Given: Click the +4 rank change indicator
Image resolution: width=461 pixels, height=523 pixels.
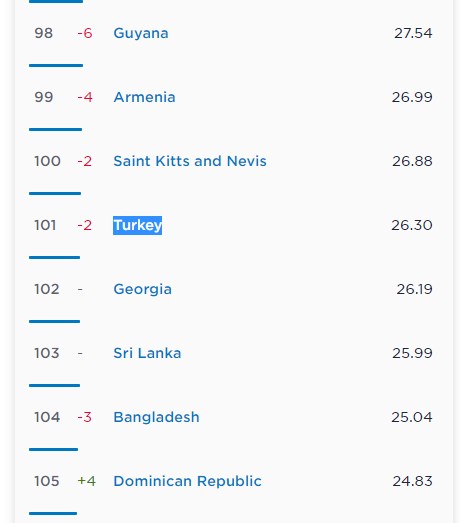Looking at the screenshot, I should (86, 481).
